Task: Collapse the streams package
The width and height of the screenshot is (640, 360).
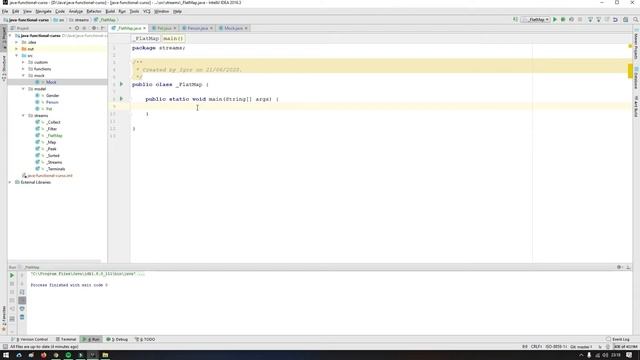Action: point(23,116)
